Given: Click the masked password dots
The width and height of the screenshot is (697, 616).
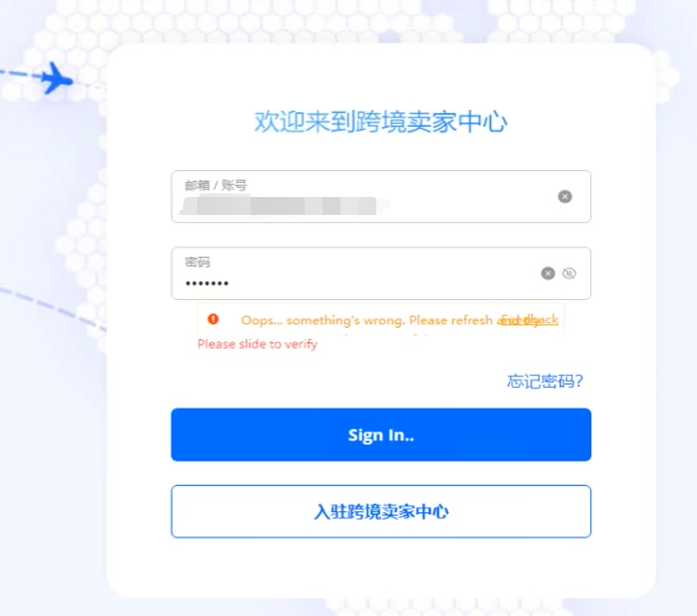Looking at the screenshot, I should pyautogui.click(x=207, y=283).
